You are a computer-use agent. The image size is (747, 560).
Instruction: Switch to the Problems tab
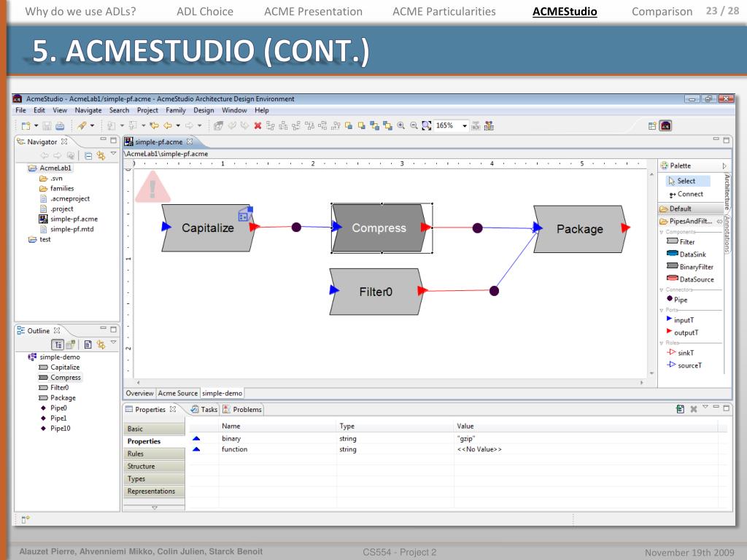242,410
